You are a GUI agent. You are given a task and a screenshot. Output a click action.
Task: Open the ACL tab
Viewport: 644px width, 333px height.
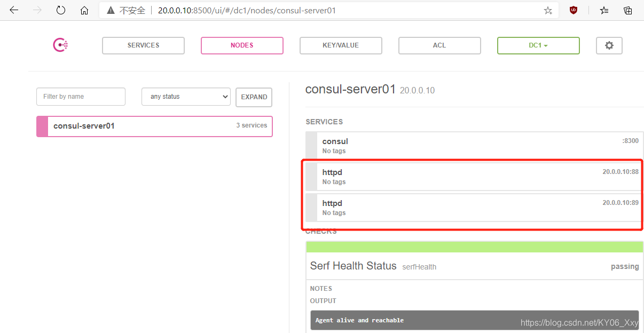tap(439, 45)
